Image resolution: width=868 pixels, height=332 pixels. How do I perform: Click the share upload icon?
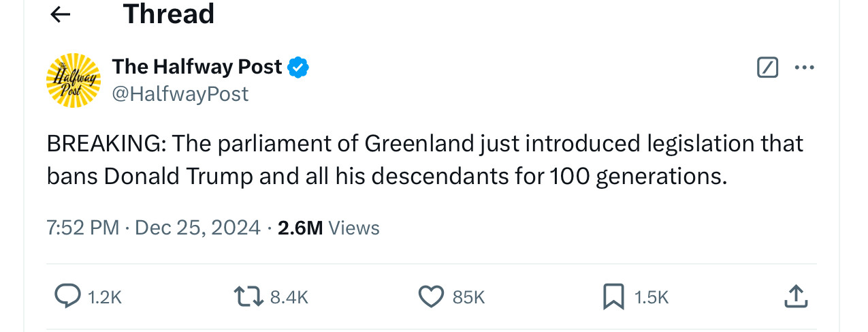point(795,296)
